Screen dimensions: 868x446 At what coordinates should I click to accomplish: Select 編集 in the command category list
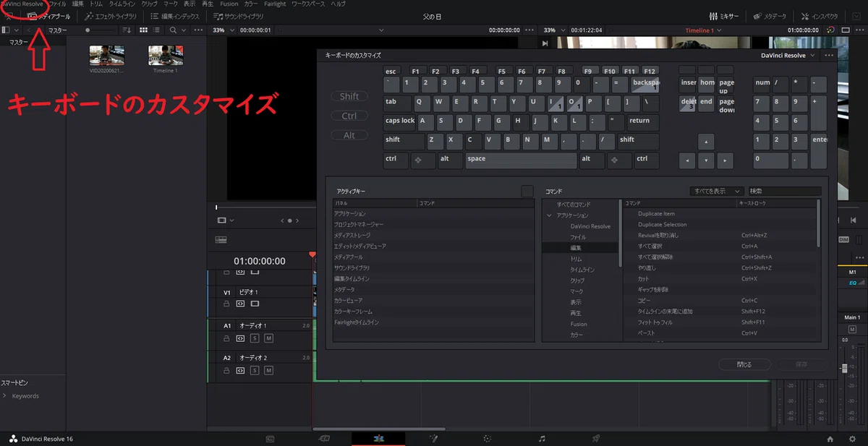point(580,247)
